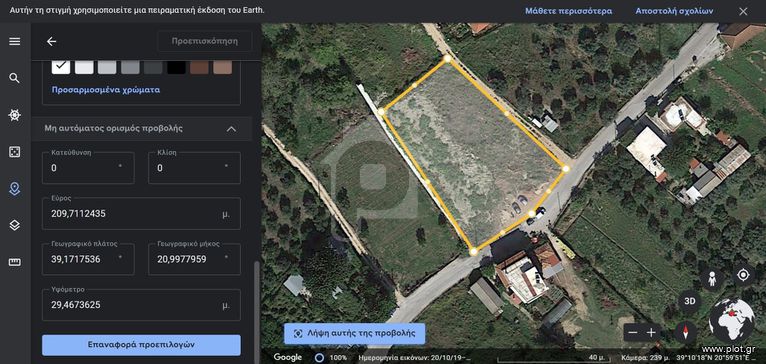Select the checked white color swatch

point(61,67)
